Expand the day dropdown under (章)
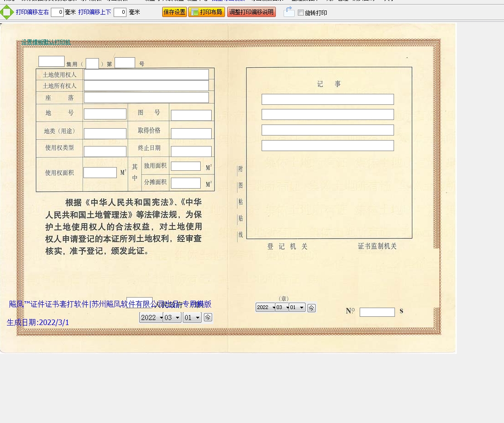 click(297, 308)
